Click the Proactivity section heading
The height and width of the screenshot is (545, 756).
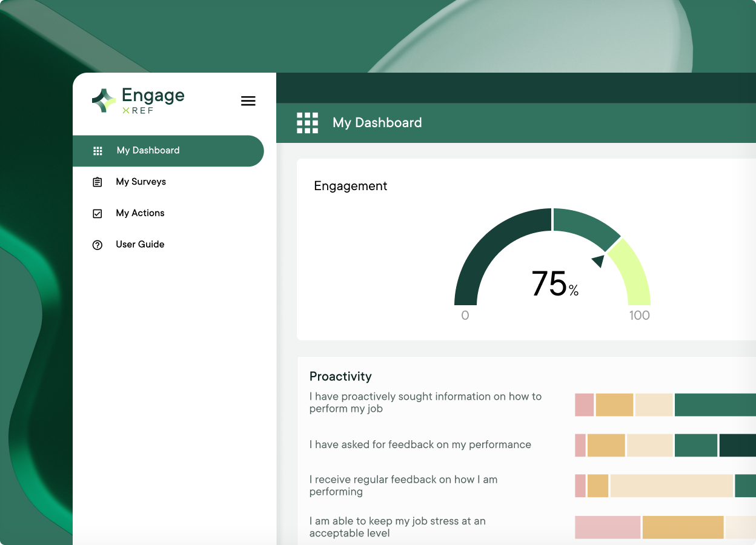point(340,376)
